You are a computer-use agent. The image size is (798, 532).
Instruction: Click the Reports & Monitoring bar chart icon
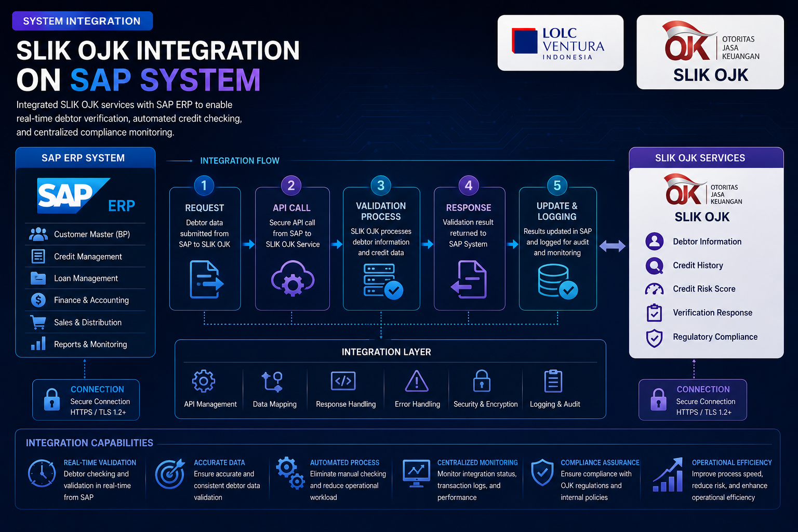click(x=38, y=344)
